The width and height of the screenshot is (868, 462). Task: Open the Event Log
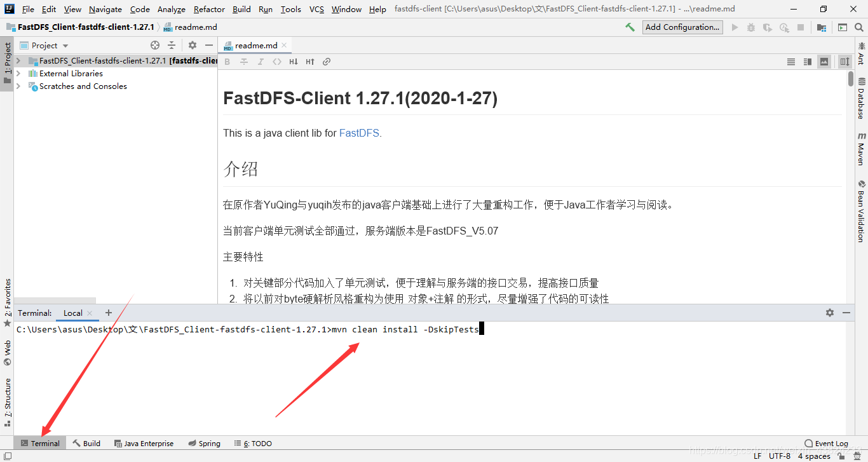click(x=826, y=443)
